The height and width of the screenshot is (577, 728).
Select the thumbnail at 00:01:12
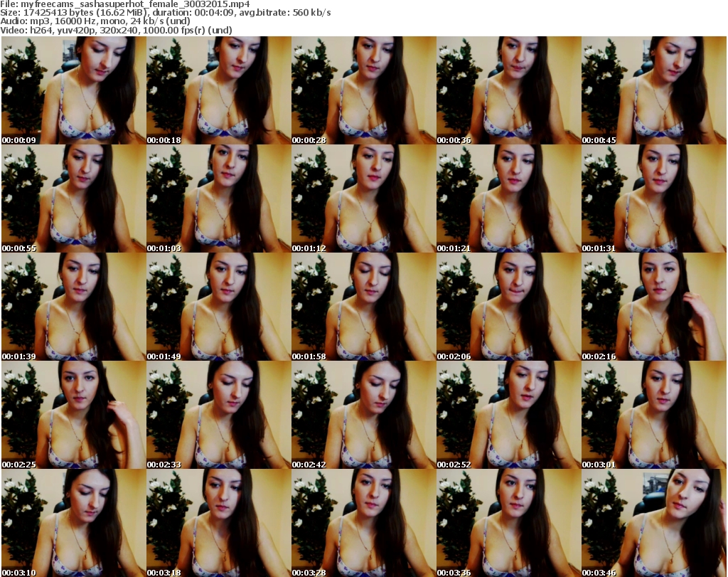click(x=363, y=198)
